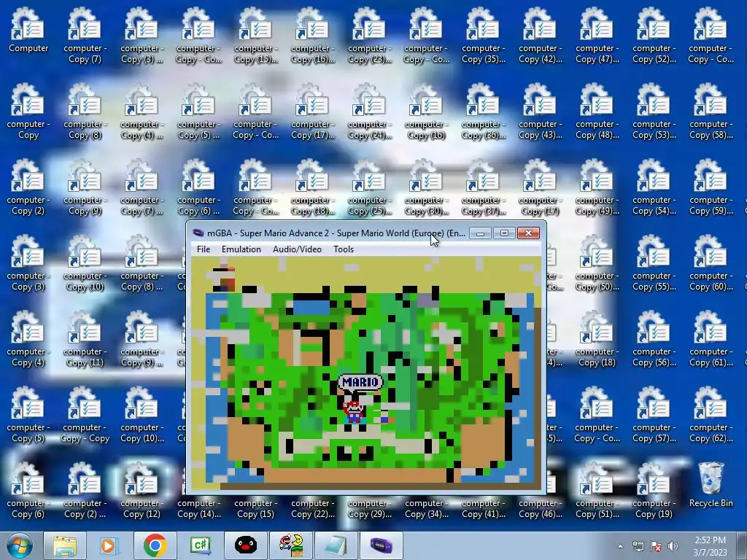Select the 'computer - Copy (43)...' shortcut

tap(541, 112)
